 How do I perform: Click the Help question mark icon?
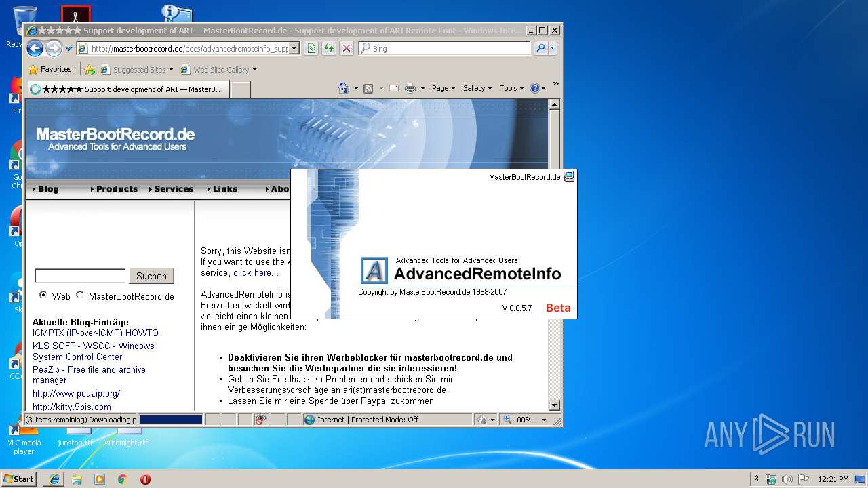(x=534, y=88)
